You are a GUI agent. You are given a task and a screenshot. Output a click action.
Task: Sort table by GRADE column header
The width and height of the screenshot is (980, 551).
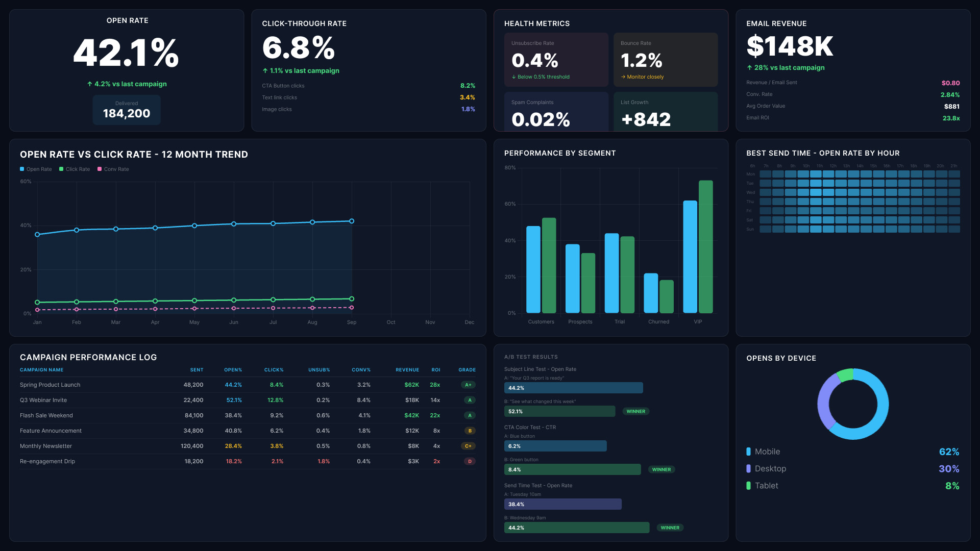point(467,370)
